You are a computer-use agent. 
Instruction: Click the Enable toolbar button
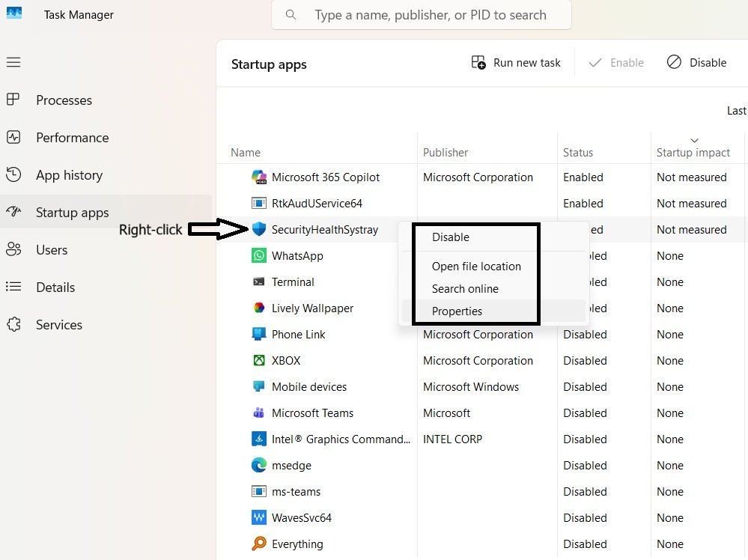pos(616,62)
